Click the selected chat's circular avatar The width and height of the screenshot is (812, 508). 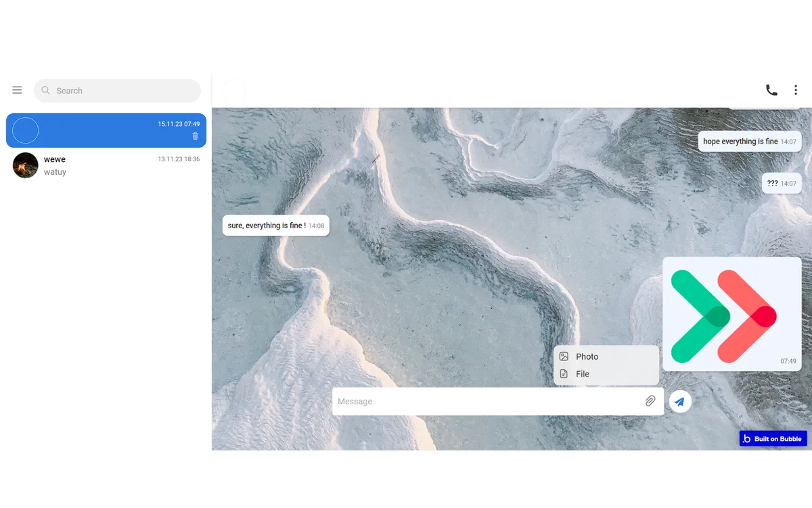tap(26, 130)
